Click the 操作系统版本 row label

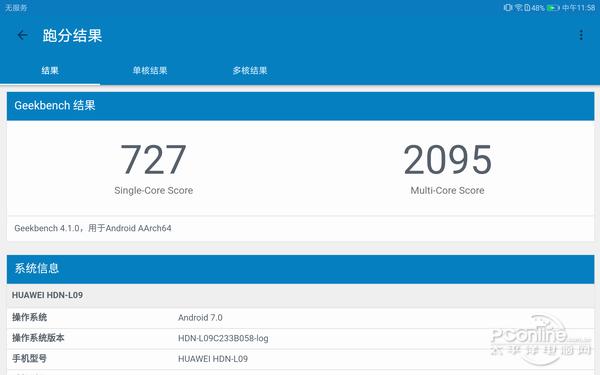(x=38, y=338)
